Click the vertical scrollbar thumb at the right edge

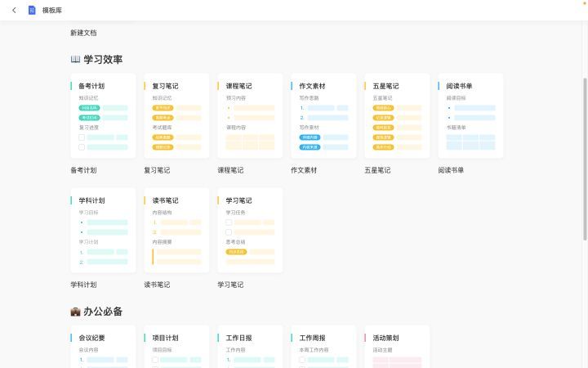click(x=585, y=159)
